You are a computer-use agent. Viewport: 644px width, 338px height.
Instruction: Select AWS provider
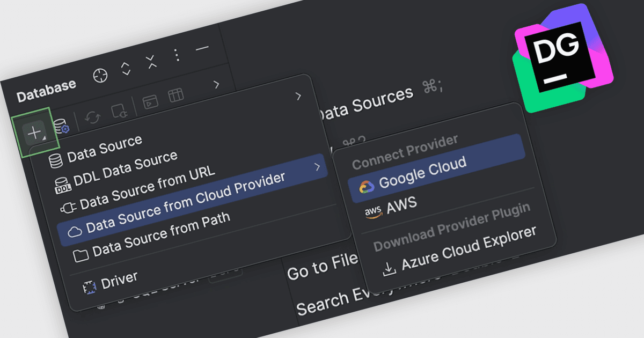tap(401, 205)
